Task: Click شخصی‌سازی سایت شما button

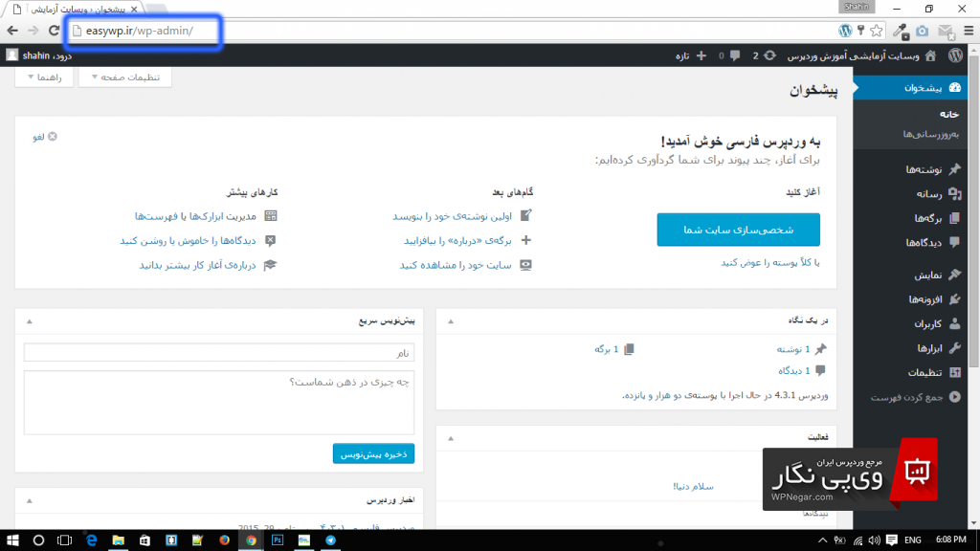Action: (738, 230)
